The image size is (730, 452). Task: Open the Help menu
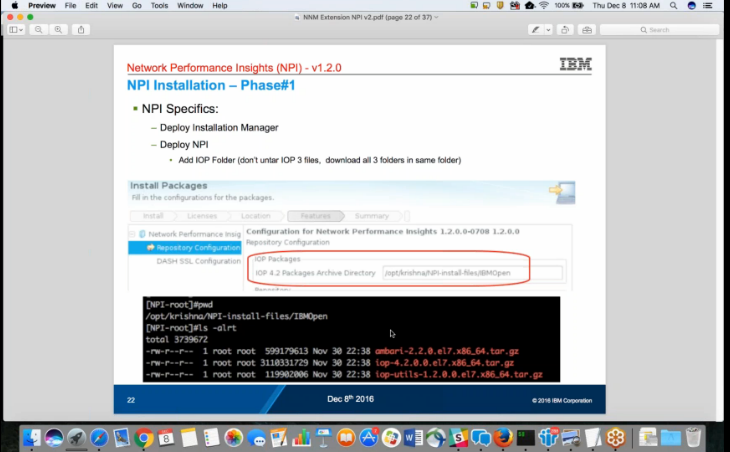pos(220,6)
